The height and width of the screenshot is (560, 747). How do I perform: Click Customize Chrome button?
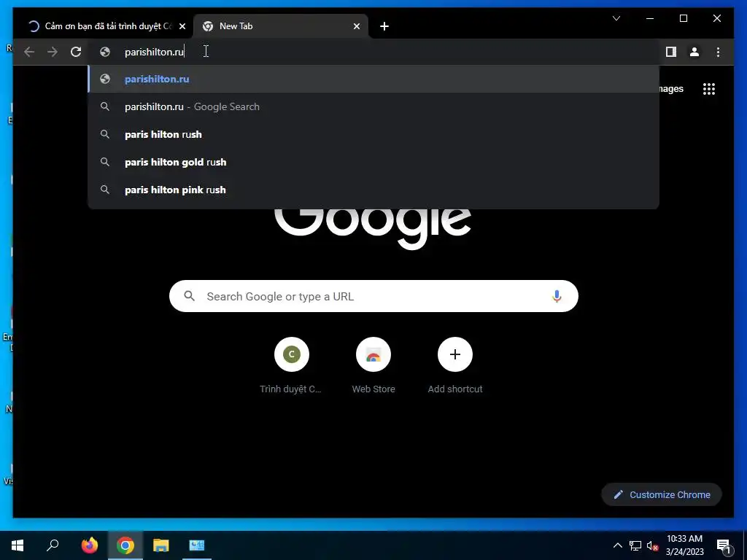point(662,495)
